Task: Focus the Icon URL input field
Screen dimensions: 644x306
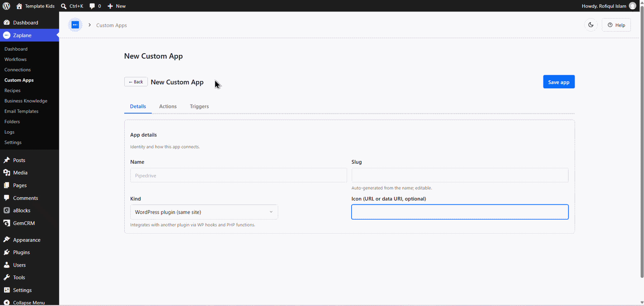Action: [x=460, y=212]
